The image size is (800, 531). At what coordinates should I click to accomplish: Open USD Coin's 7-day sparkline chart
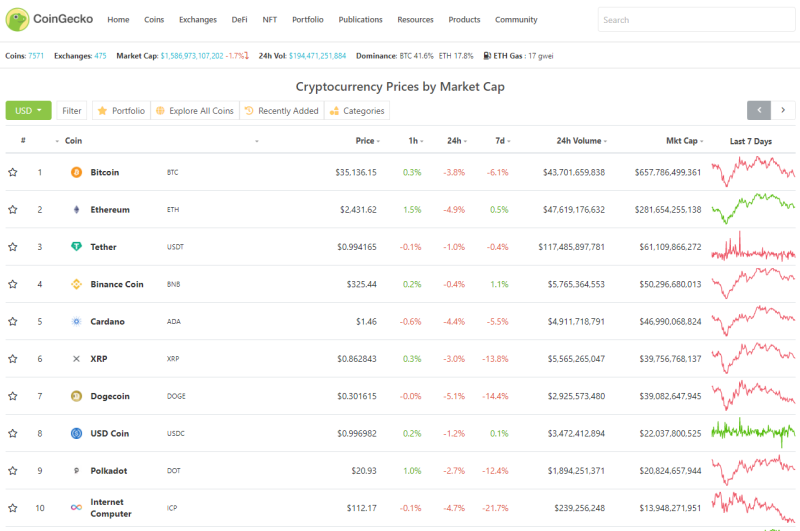coord(753,433)
